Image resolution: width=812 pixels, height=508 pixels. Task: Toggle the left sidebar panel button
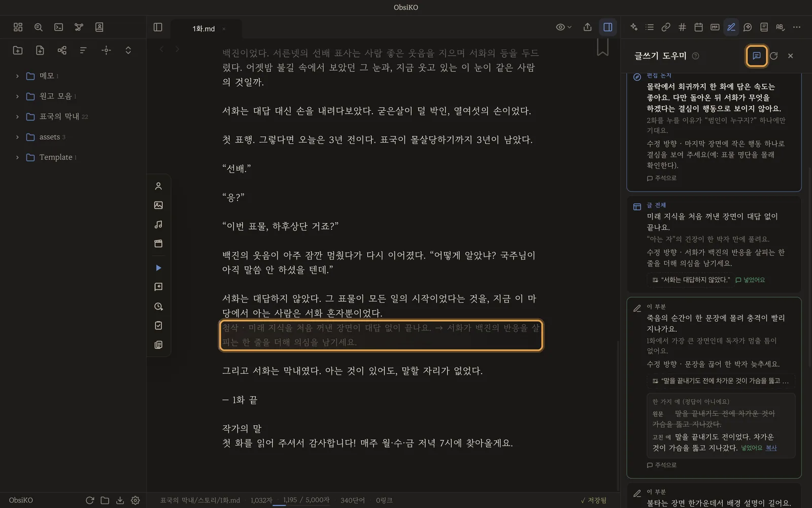[x=158, y=27]
